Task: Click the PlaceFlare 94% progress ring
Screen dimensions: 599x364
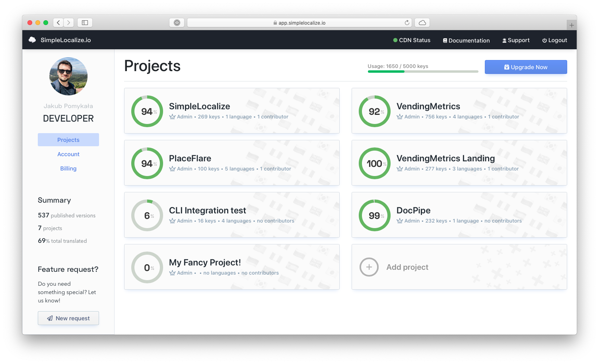Action: point(147,163)
